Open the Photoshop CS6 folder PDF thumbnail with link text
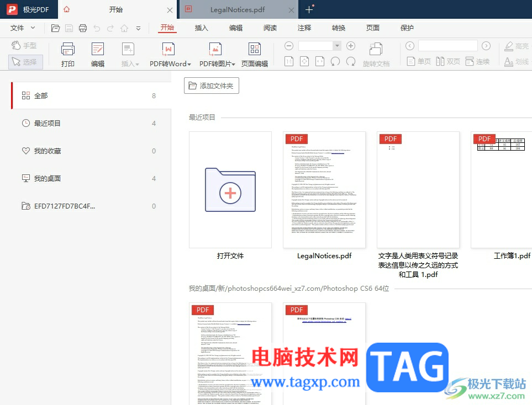This screenshot has height=405, width=532. (324, 354)
